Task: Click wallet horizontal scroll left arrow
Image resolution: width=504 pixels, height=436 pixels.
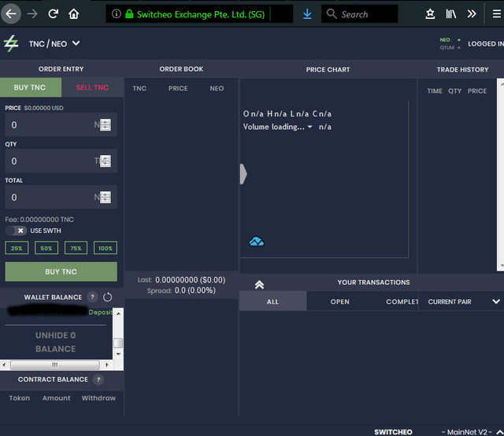Action: 4,365
